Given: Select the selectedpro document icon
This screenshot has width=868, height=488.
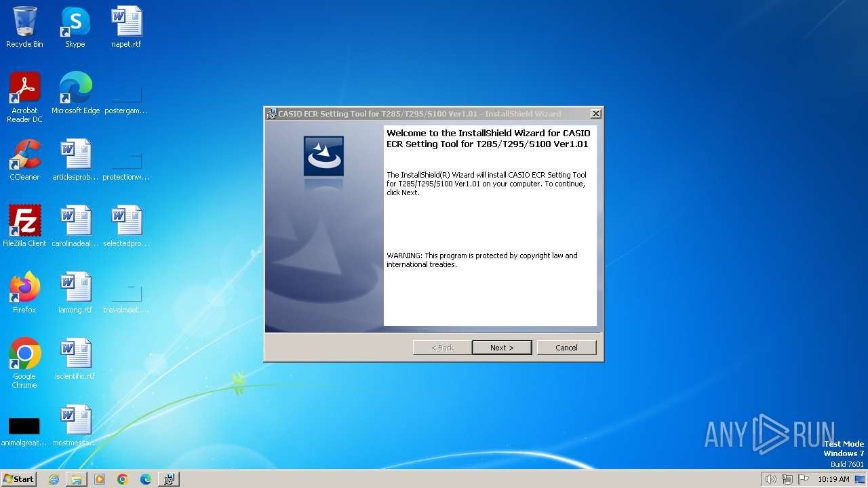Looking at the screenshot, I should [x=126, y=226].
